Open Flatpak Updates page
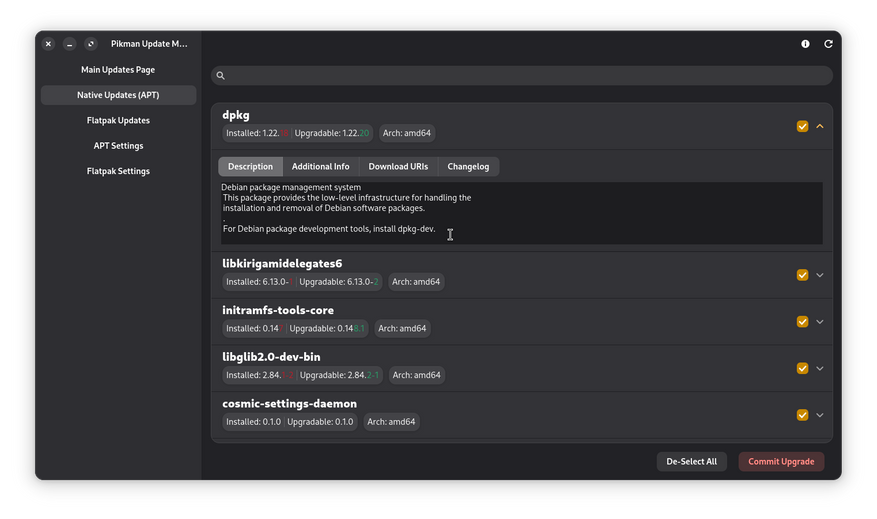This screenshot has width=877, height=519. 118,120
